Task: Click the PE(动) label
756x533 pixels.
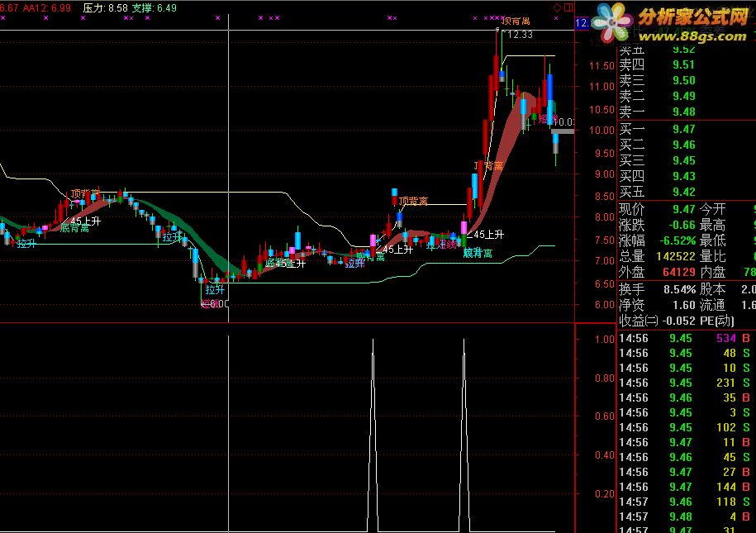Action: [717, 321]
